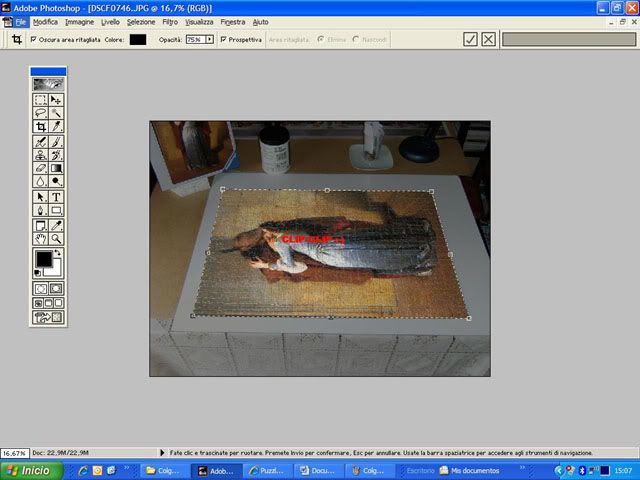Open the Opacità slider dropdown arrow

209,40
